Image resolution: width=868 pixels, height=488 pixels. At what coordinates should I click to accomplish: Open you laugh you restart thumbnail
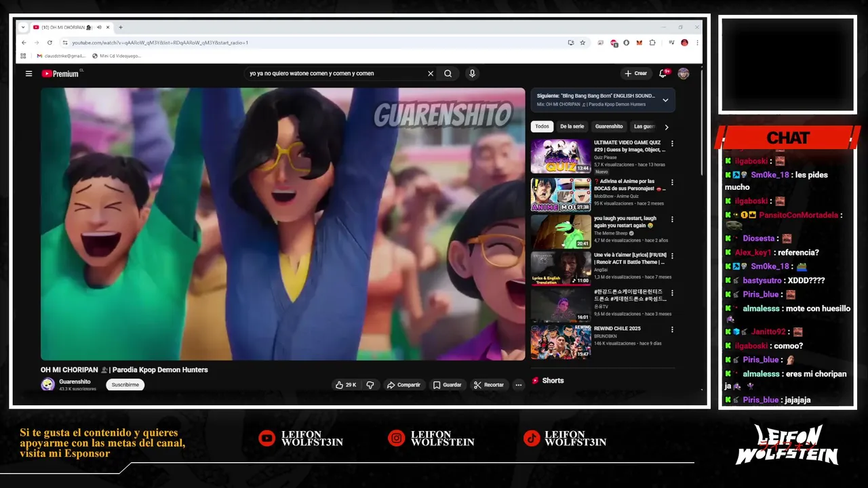tap(561, 231)
